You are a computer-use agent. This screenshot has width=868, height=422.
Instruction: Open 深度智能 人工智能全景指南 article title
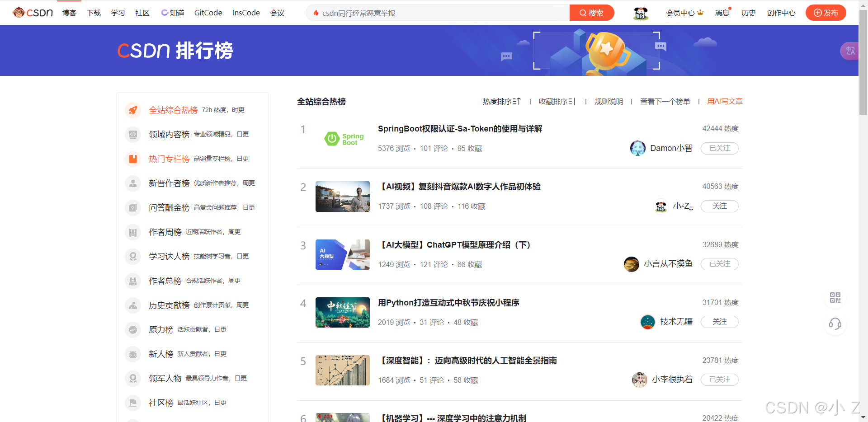click(x=467, y=361)
